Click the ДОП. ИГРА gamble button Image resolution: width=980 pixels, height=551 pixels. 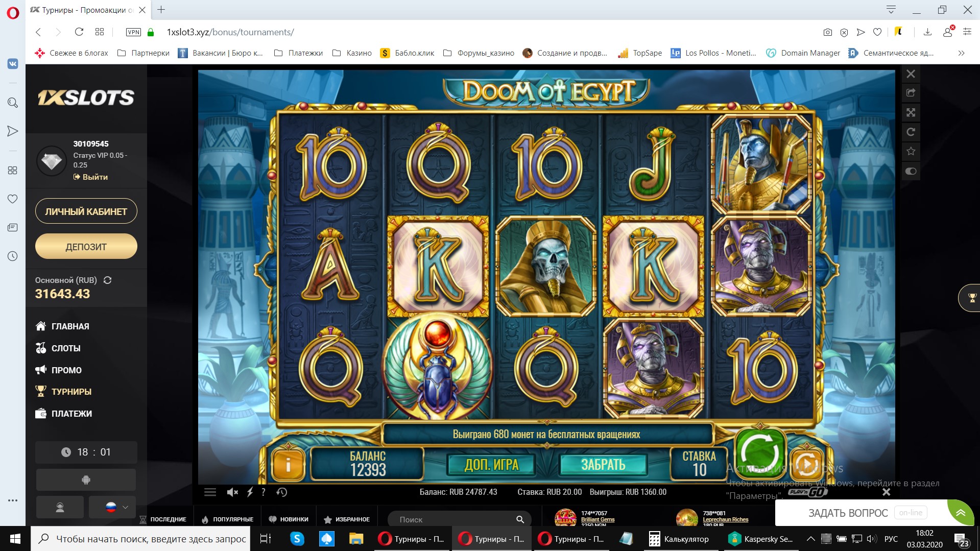coord(491,465)
